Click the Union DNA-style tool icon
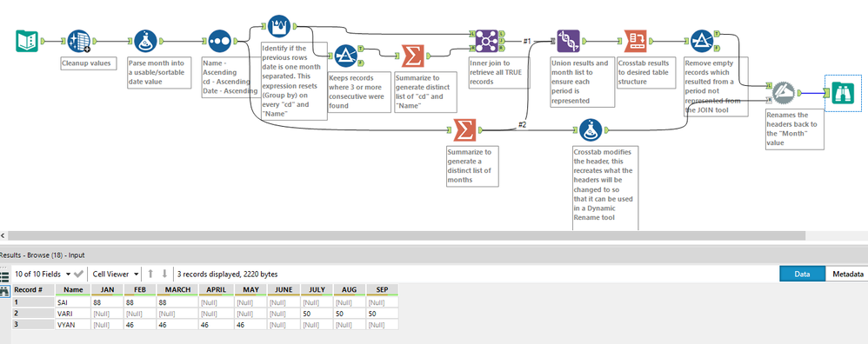This screenshot has height=344, width=868. (x=568, y=41)
